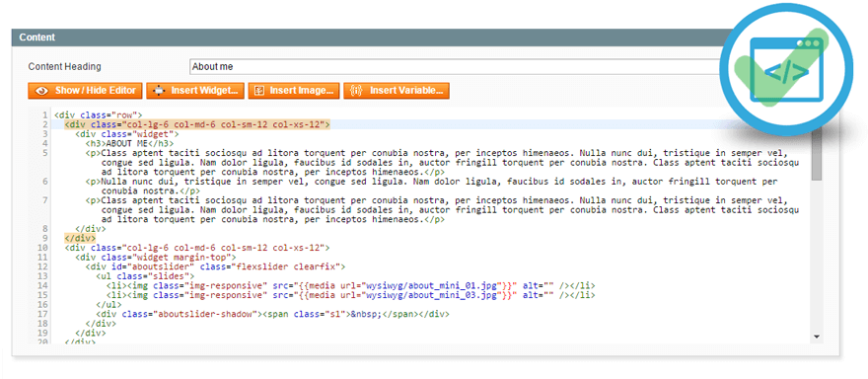Click the about_mini_01.jpg image line
This screenshot has height=379, width=868.
(351, 285)
